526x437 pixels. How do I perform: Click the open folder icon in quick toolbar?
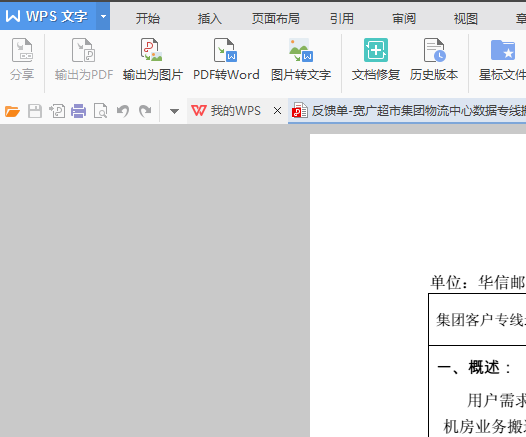coord(12,111)
